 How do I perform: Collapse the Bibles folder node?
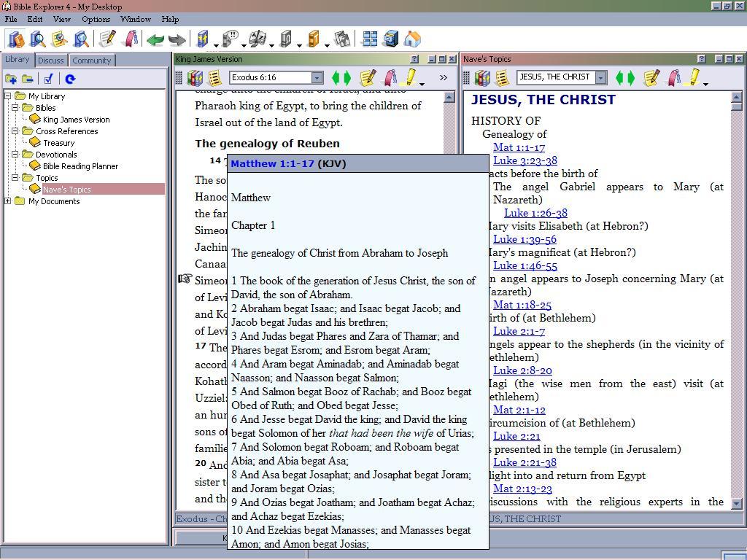pos(15,108)
